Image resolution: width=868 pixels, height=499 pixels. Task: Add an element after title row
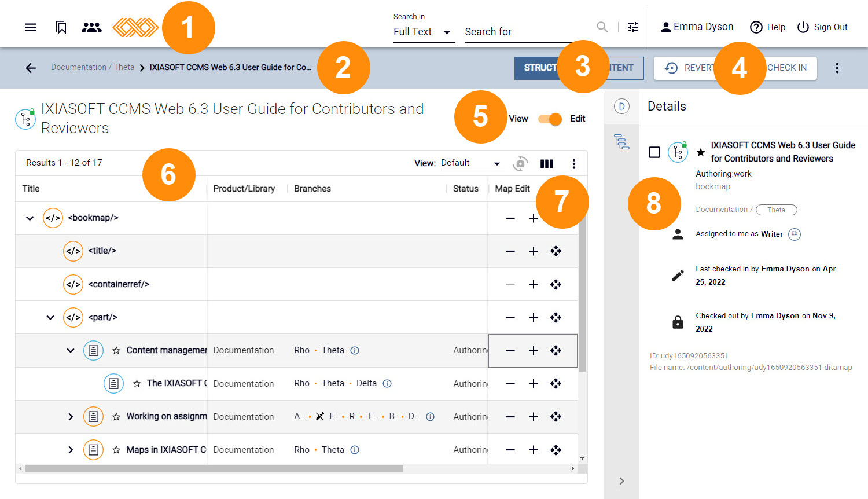[534, 251]
